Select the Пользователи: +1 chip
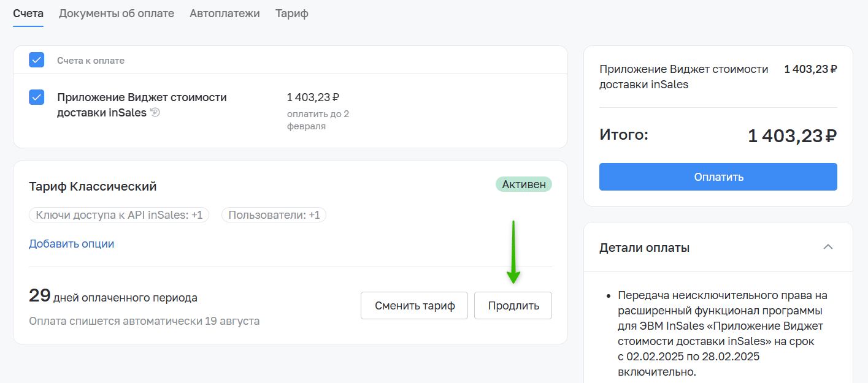868x383 pixels. pyautogui.click(x=274, y=215)
